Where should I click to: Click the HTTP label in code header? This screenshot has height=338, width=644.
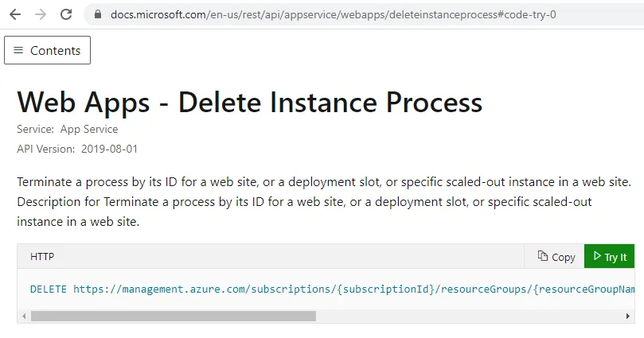(42, 257)
